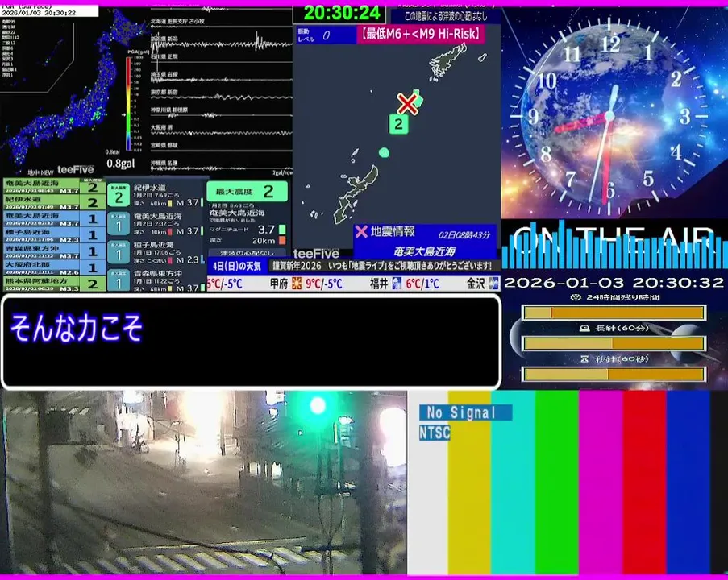Viewport: 728px width, 580px height.
Task: Click the intensity 2 badge in 紀伊水道 7:49 card
Action: [119, 195]
